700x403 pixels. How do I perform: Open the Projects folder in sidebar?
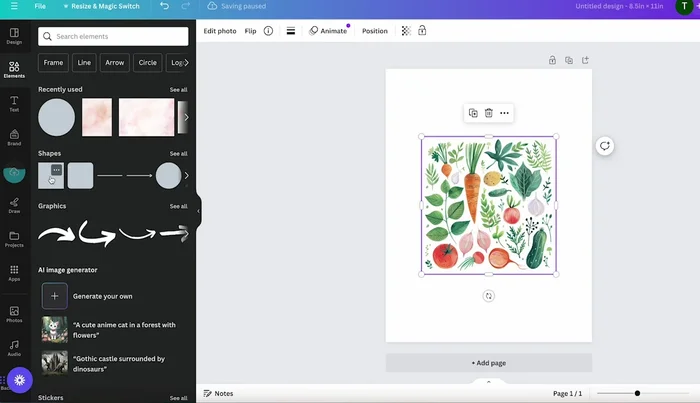tap(14, 238)
